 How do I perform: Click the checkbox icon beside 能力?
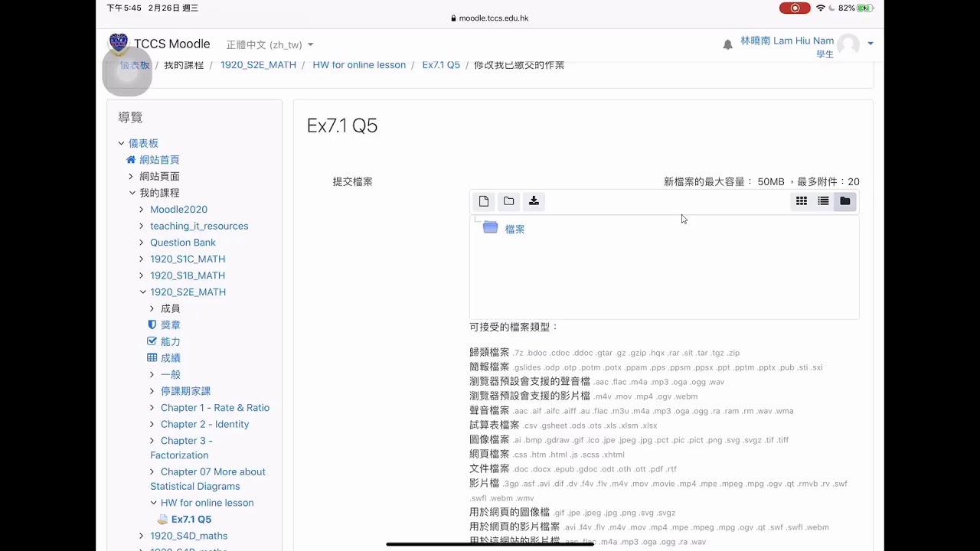[152, 341]
